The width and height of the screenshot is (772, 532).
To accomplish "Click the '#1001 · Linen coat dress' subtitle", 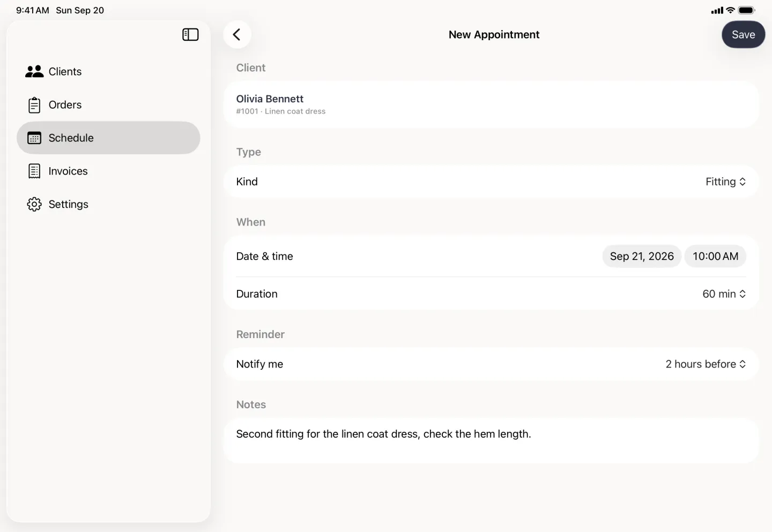I will pos(281,111).
